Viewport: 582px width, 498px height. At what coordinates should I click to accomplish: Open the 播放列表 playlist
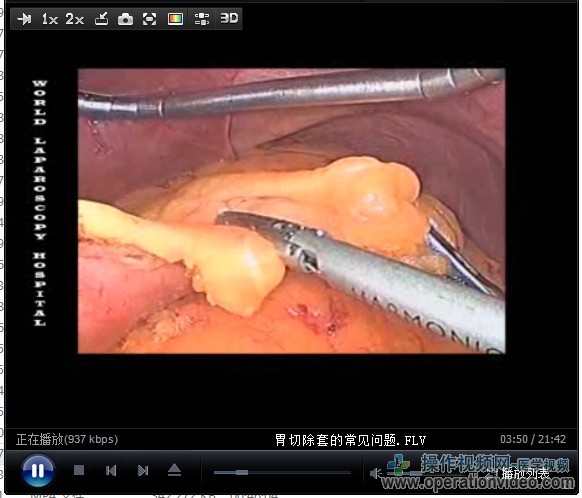[525, 473]
